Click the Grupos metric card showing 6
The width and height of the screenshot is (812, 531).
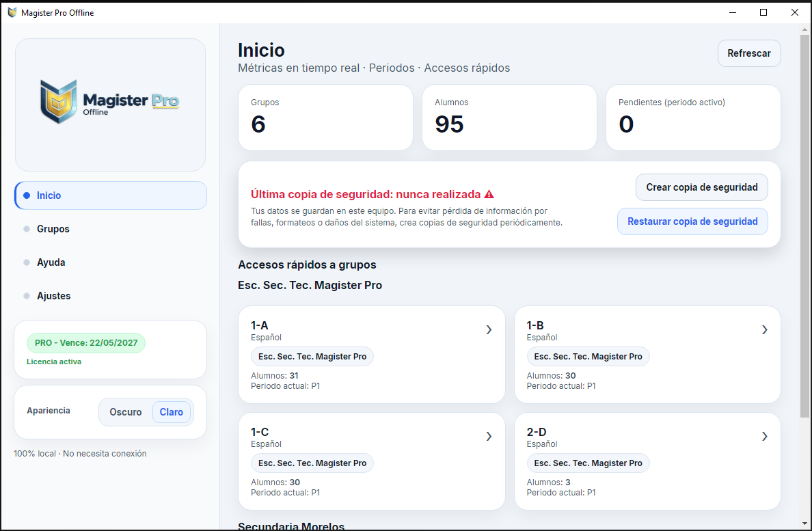[x=326, y=118]
